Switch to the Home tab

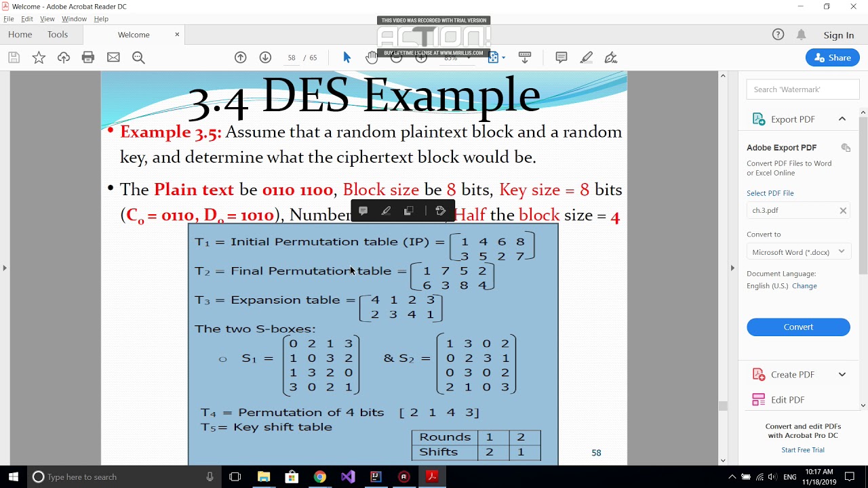[20, 35]
